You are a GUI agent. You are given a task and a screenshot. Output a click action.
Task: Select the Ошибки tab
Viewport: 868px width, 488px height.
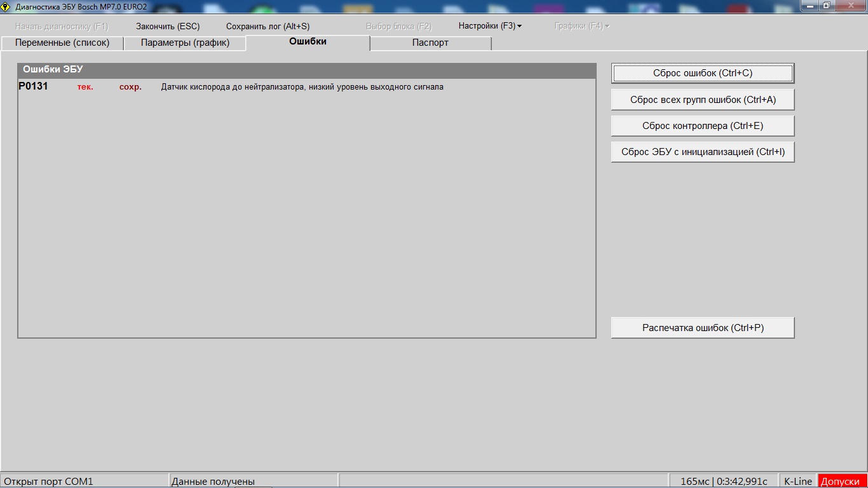pyautogui.click(x=308, y=41)
